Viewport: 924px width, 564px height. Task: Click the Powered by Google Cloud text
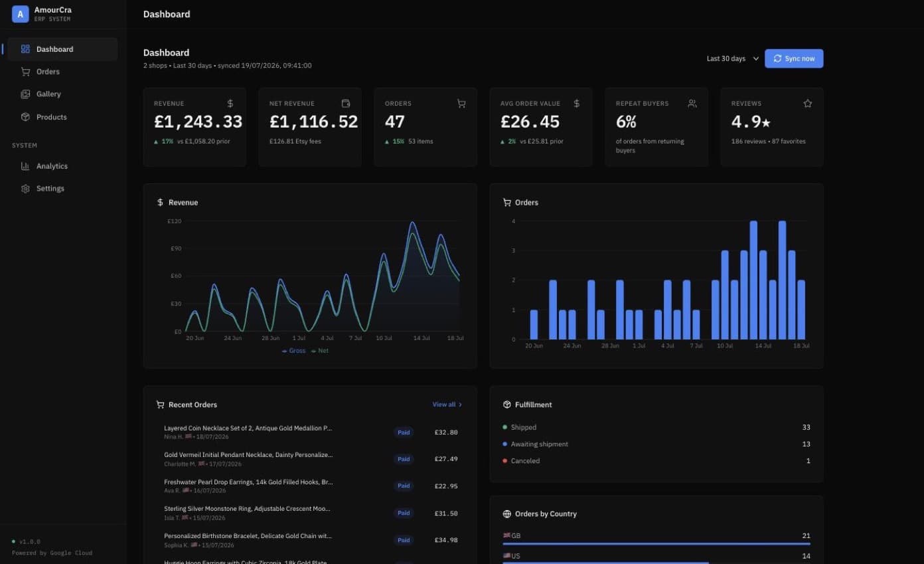[x=52, y=553]
